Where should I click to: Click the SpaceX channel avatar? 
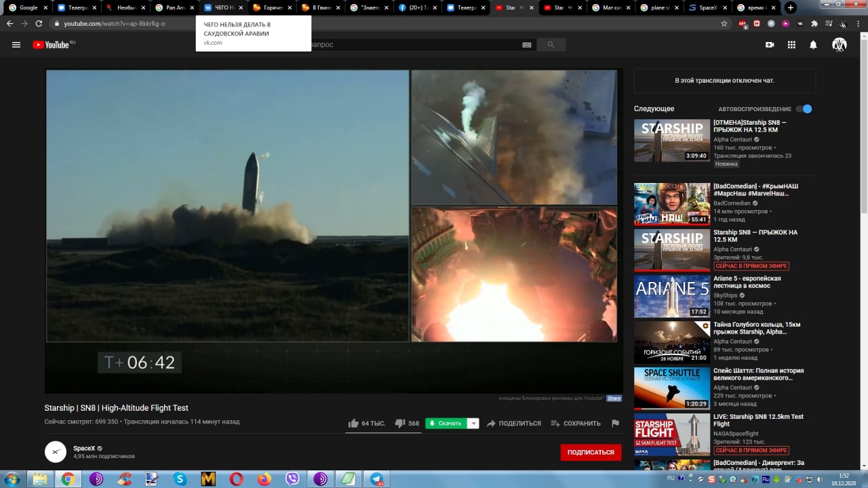pos(56,452)
